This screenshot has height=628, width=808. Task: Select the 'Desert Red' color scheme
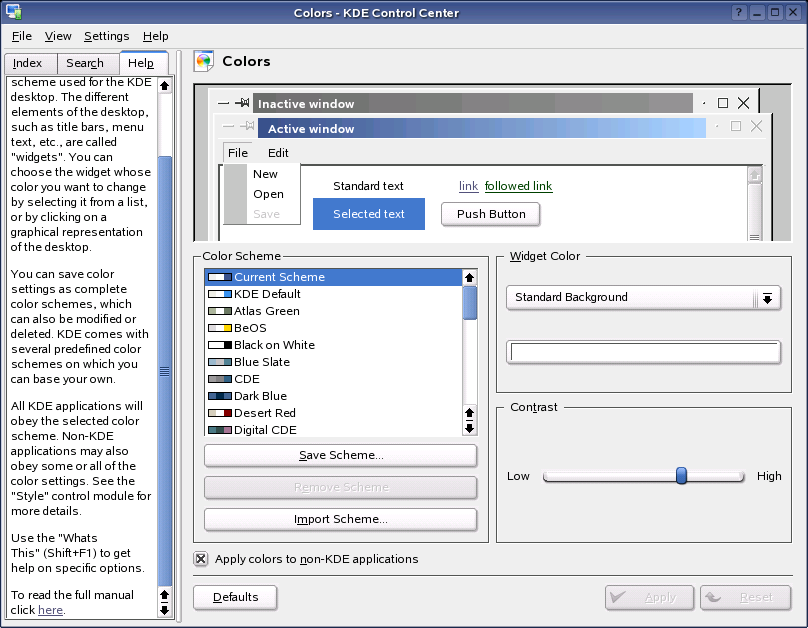(333, 413)
